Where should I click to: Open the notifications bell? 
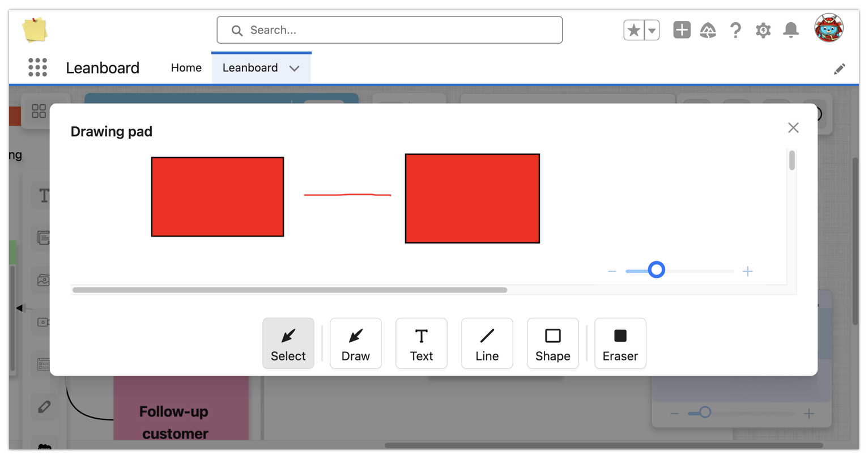click(790, 30)
